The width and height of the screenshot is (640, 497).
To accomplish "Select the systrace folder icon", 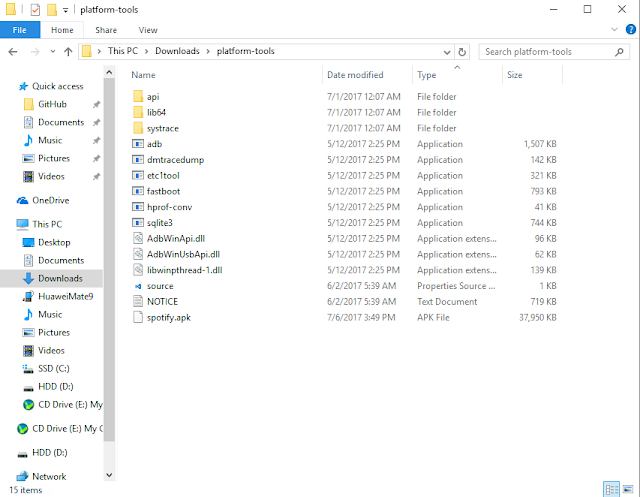I will point(138,128).
